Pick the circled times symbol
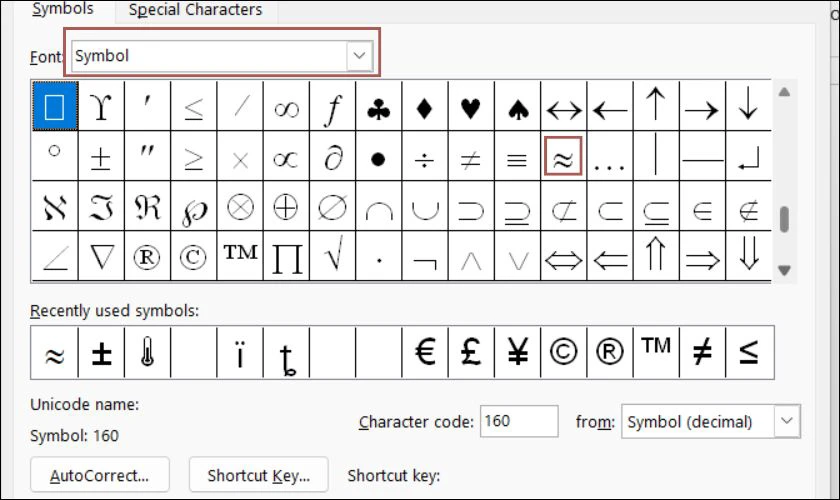The width and height of the screenshot is (840, 500). [x=240, y=206]
